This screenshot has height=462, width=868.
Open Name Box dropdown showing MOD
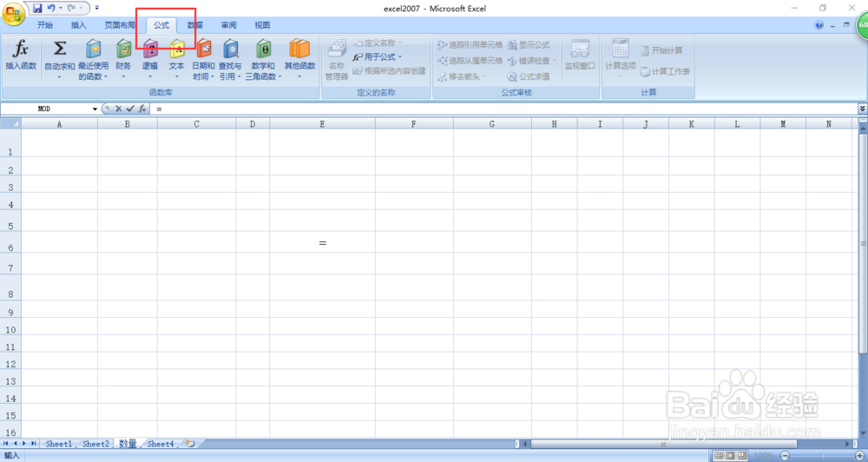tap(95, 109)
